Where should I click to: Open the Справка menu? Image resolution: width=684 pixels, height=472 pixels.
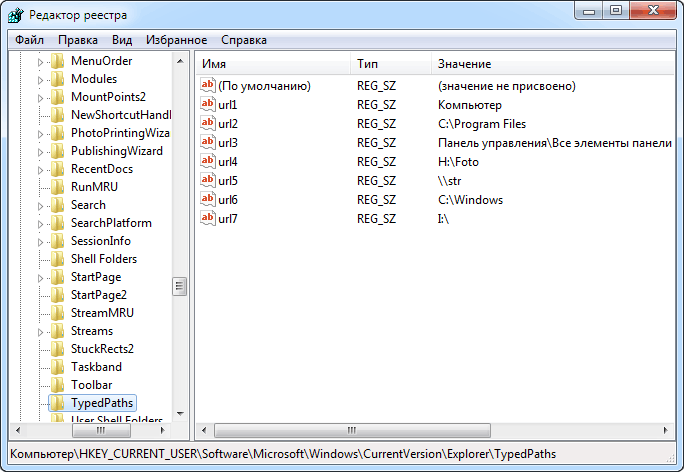[x=243, y=40]
